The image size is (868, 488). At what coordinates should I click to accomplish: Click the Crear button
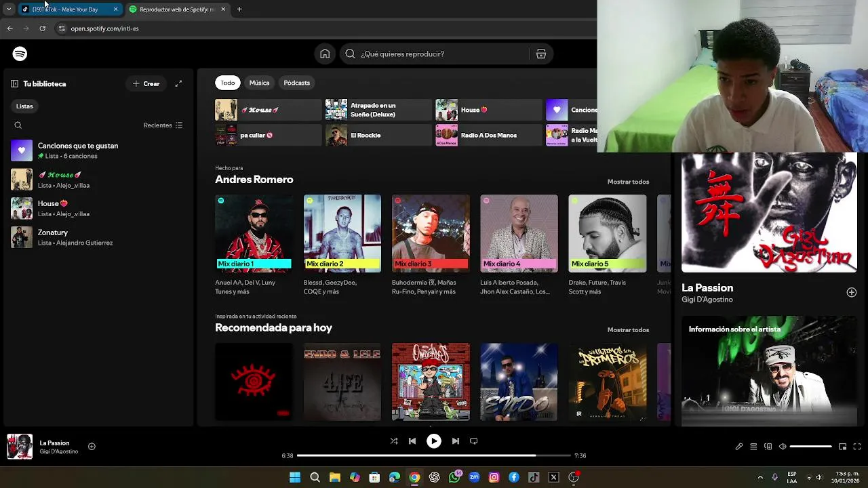coord(146,84)
